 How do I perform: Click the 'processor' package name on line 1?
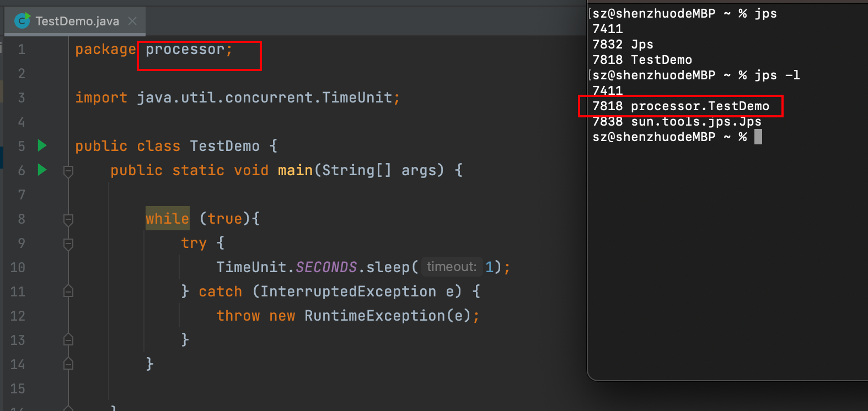[185, 50]
